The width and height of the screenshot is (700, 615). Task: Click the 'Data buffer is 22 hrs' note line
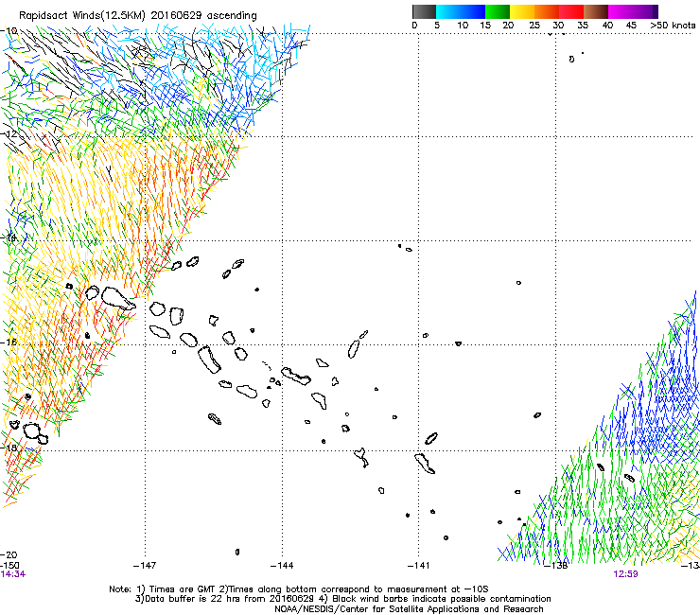point(342,599)
